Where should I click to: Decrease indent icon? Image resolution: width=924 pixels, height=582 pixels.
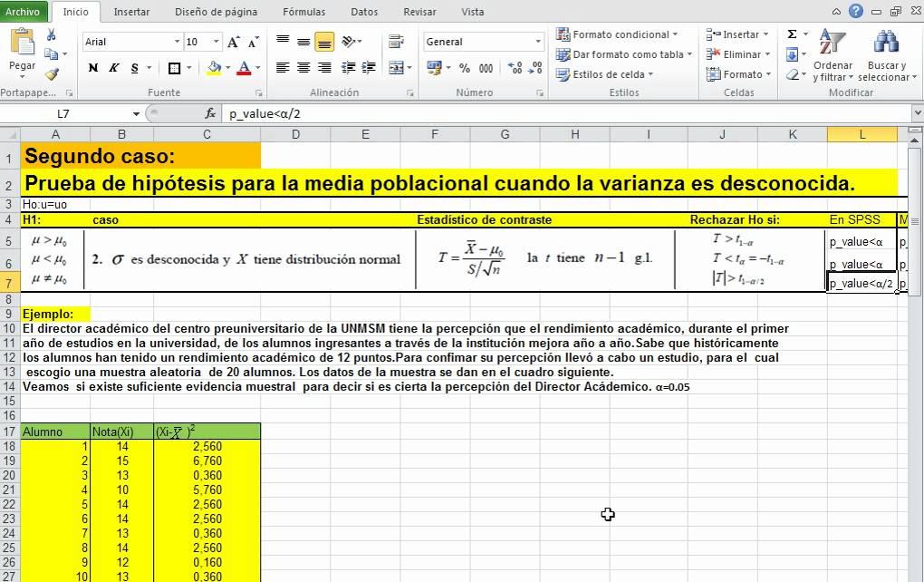348,68
